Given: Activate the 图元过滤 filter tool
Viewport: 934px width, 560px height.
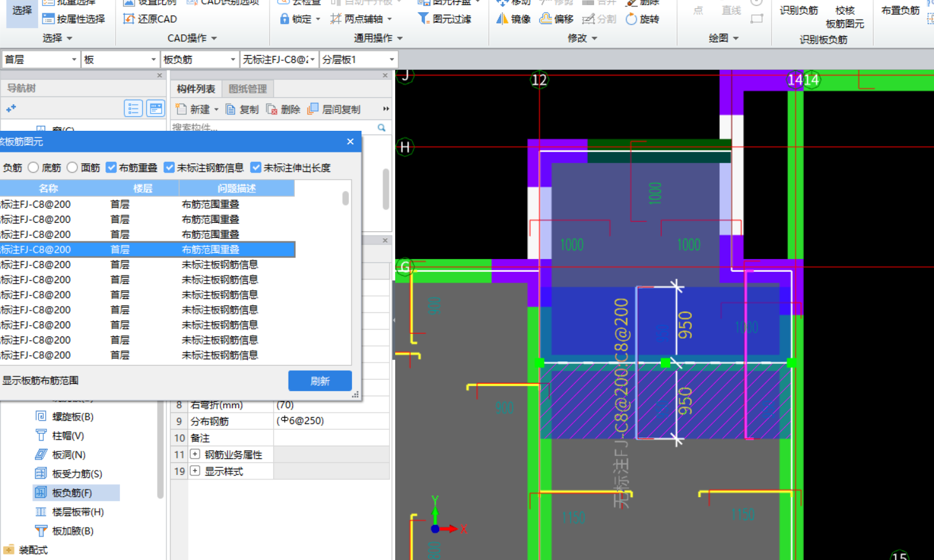Looking at the screenshot, I should click(x=444, y=19).
